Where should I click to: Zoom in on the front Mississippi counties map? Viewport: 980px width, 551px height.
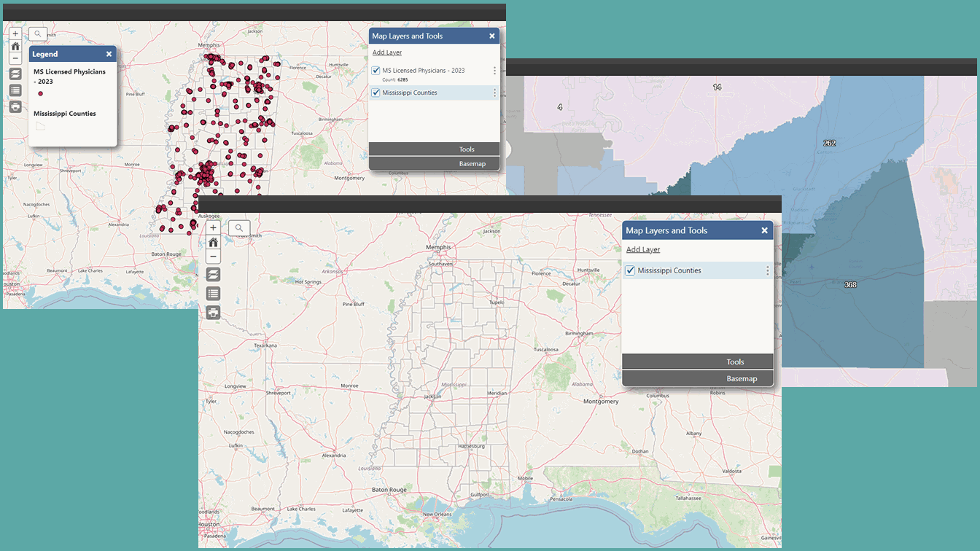tap(213, 228)
